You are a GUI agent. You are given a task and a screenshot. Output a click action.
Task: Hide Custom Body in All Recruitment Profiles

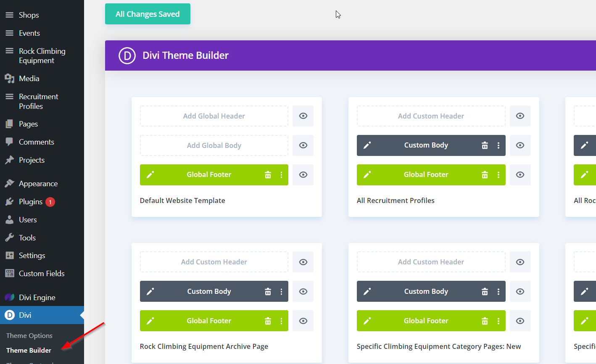(520, 145)
